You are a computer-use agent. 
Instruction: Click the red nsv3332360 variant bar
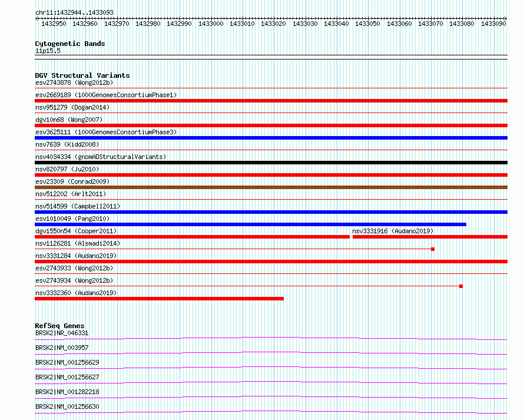159,299
